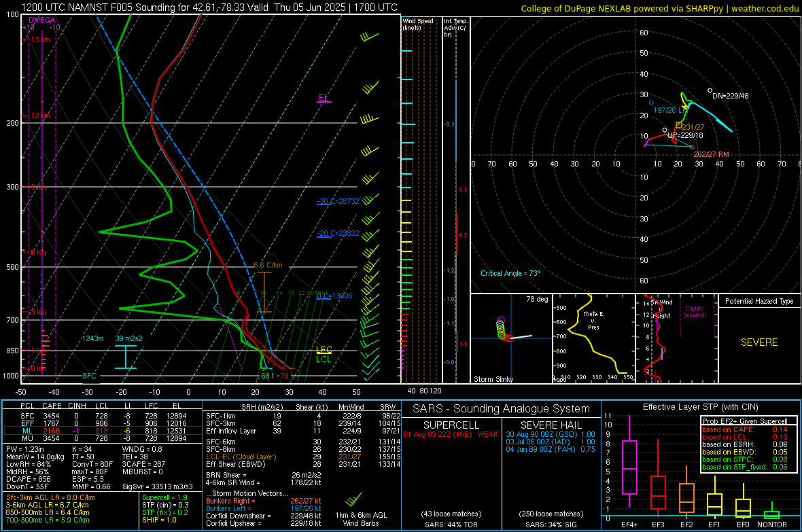Click the 'BRN Shear =' line

click(264, 475)
